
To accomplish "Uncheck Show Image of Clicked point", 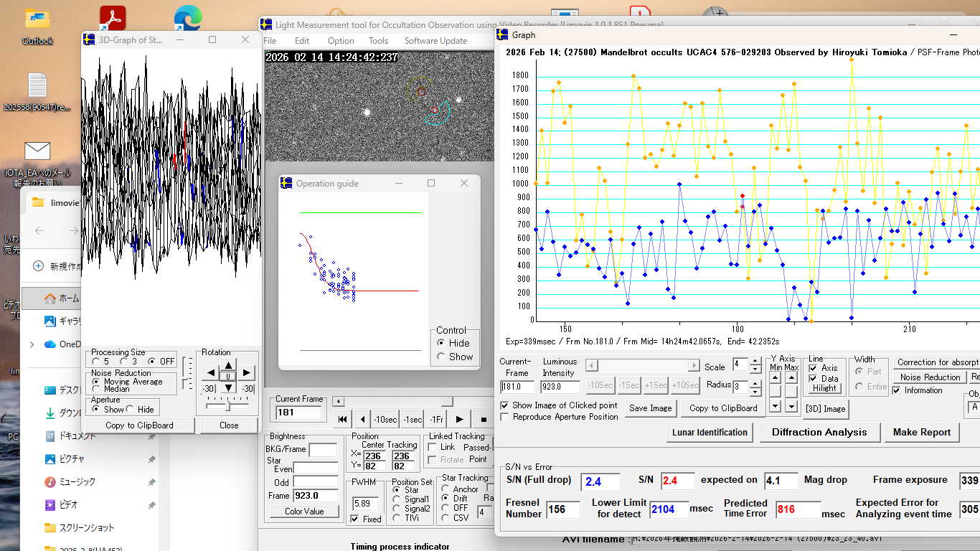I will coord(504,405).
